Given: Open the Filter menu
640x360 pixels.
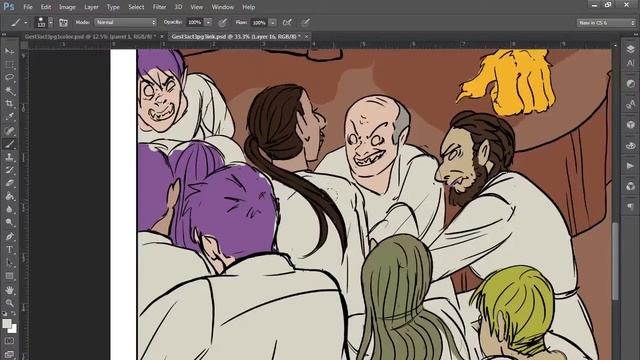Looking at the screenshot, I should 159,7.
